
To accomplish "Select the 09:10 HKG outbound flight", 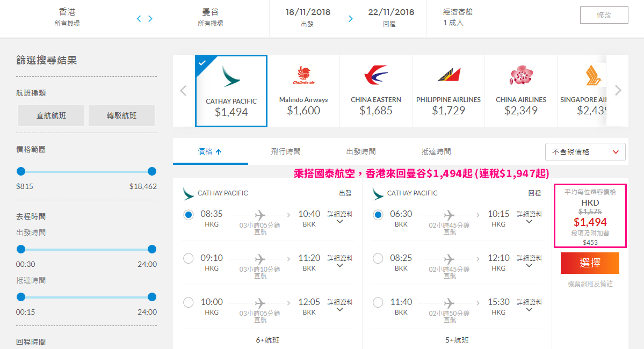I will tap(189, 258).
